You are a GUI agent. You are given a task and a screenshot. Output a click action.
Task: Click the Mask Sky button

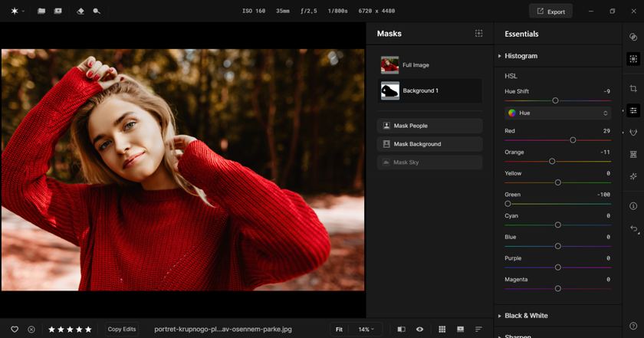point(429,162)
